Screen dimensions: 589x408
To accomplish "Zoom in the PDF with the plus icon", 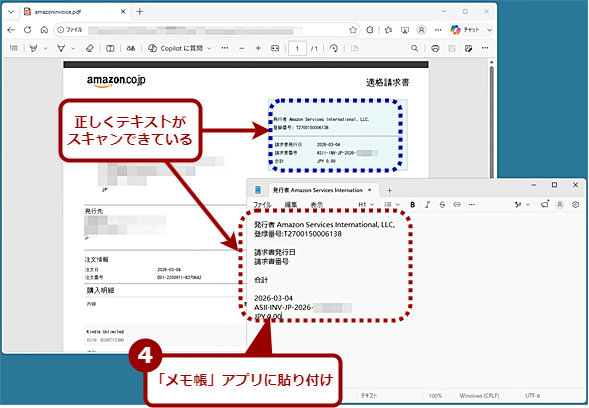I will tap(258, 48).
